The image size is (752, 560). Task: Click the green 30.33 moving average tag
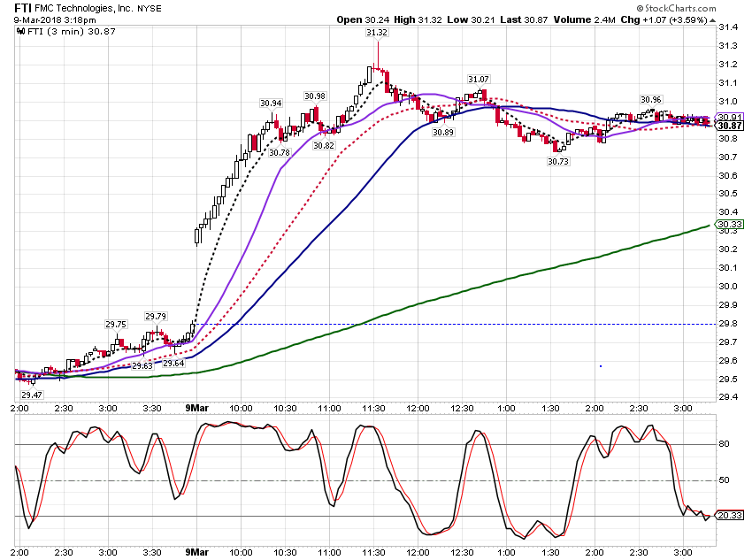click(729, 225)
